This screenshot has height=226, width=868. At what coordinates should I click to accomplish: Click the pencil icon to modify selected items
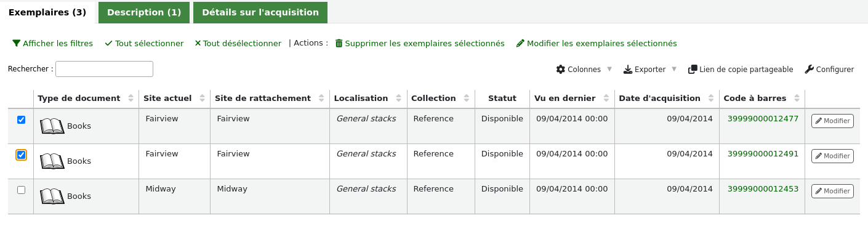(x=520, y=44)
